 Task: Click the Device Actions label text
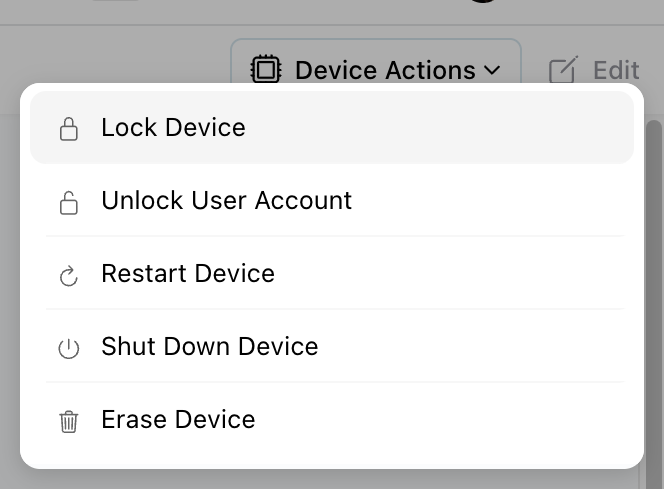[385, 70]
